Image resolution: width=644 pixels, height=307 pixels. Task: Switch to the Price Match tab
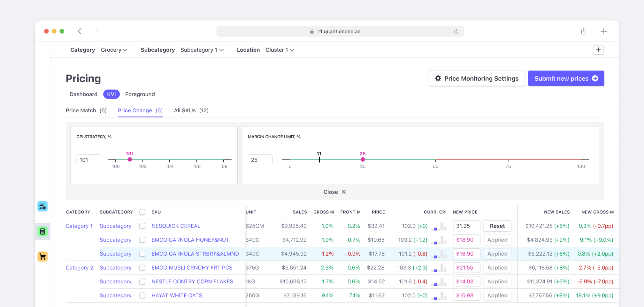(86, 110)
